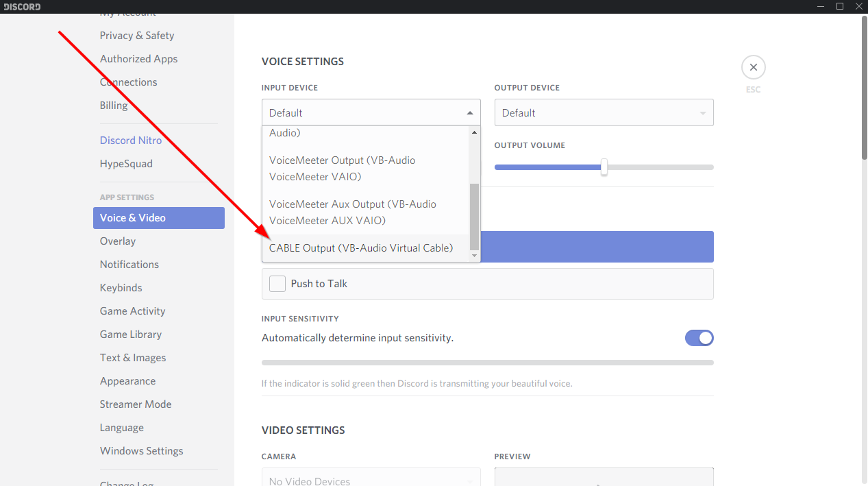
Task: Pick VoiceMeeter Output (VB-Audio VoiceMeeter VAIO)
Action: tap(343, 169)
